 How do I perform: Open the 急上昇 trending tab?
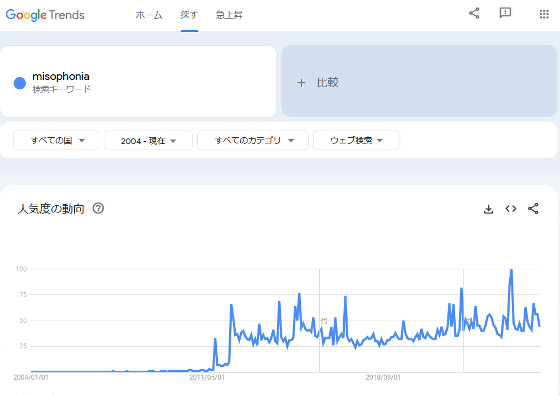pos(229,15)
